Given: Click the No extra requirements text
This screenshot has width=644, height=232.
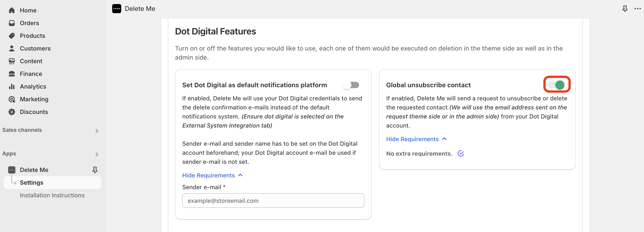Looking at the screenshot, I should pyautogui.click(x=419, y=154).
